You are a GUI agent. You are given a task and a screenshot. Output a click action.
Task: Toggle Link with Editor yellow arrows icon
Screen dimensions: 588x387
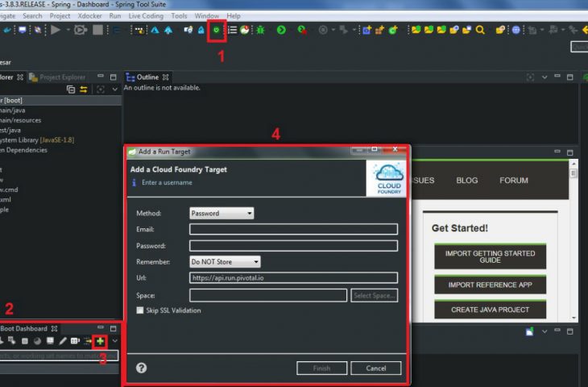tap(83, 89)
